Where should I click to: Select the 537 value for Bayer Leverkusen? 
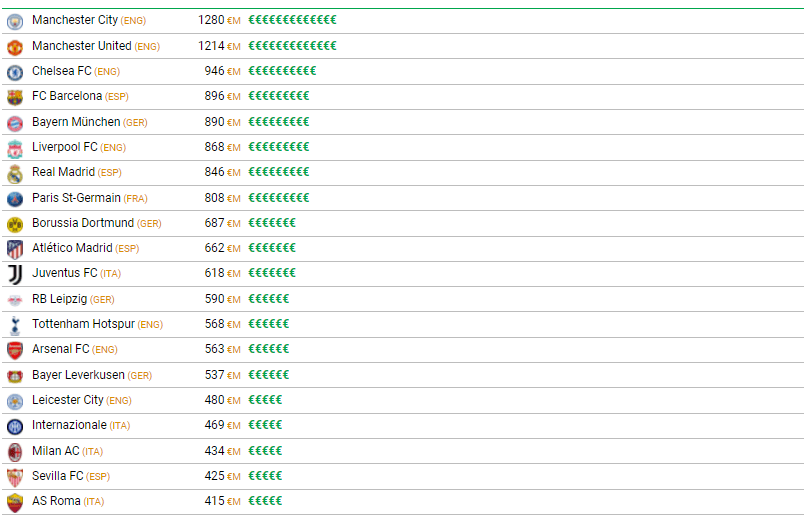tap(214, 374)
